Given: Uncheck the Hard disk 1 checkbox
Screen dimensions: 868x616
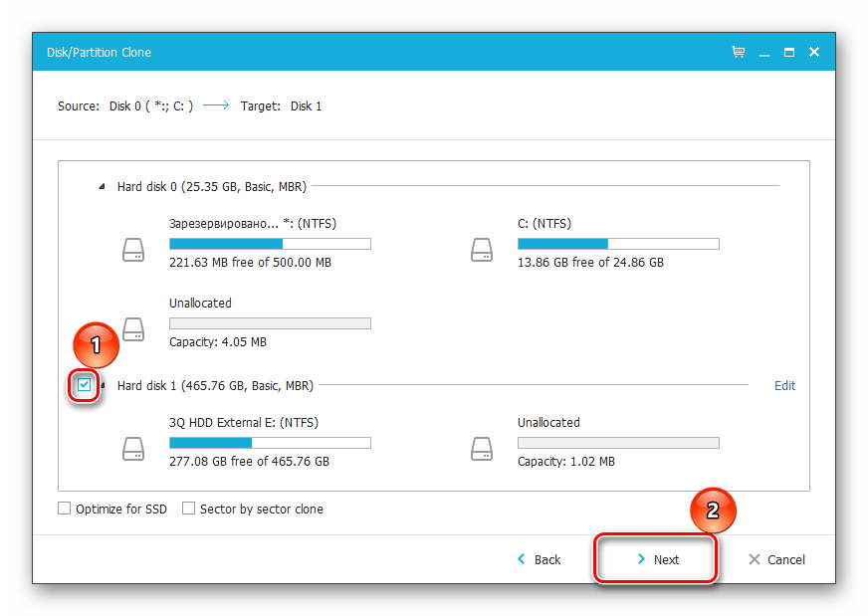Looking at the screenshot, I should click(x=85, y=385).
